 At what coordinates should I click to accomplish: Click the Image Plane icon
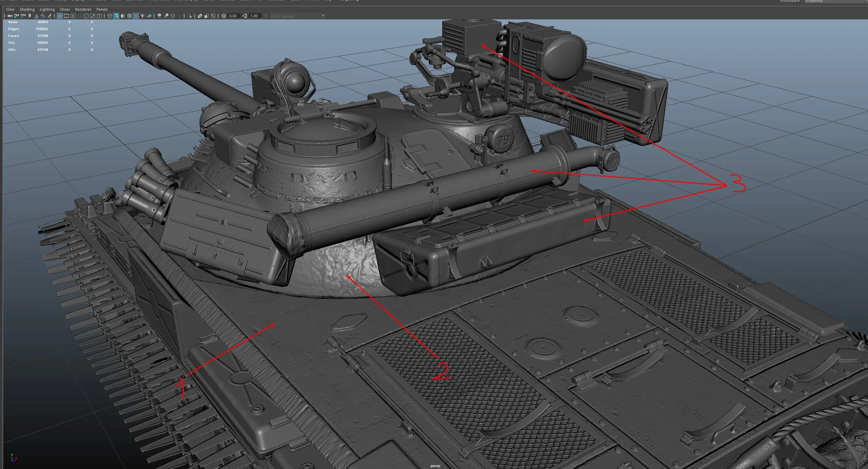(x=36, y=16)
